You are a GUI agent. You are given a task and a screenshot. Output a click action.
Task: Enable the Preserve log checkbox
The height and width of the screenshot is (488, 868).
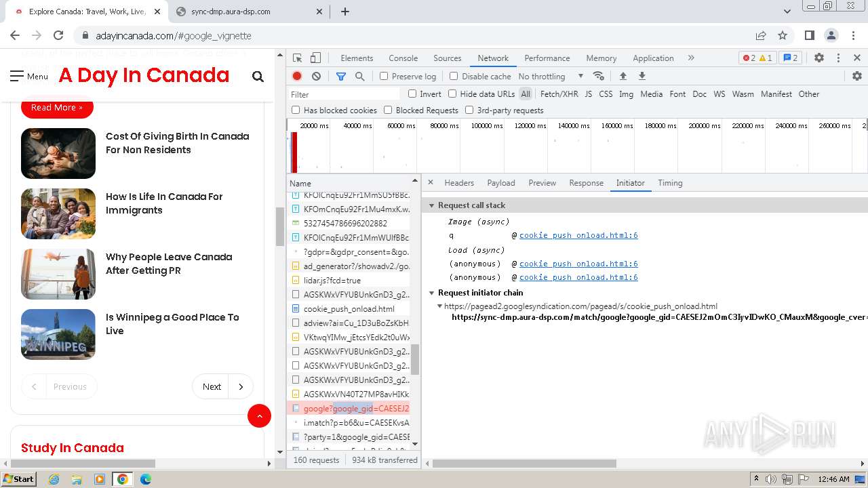(384, 77)
